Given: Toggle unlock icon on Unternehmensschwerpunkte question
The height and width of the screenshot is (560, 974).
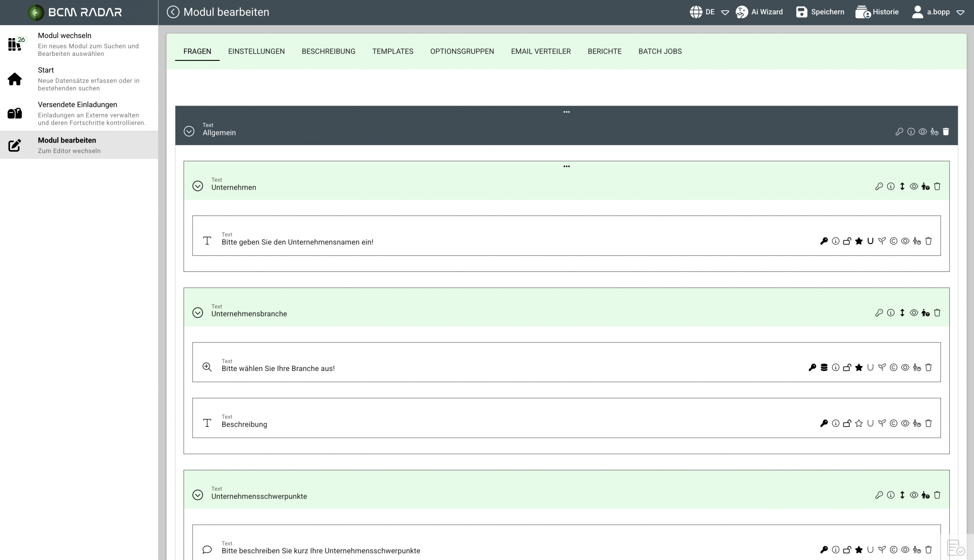Looking at the screenshot, I should click(847, 550).
